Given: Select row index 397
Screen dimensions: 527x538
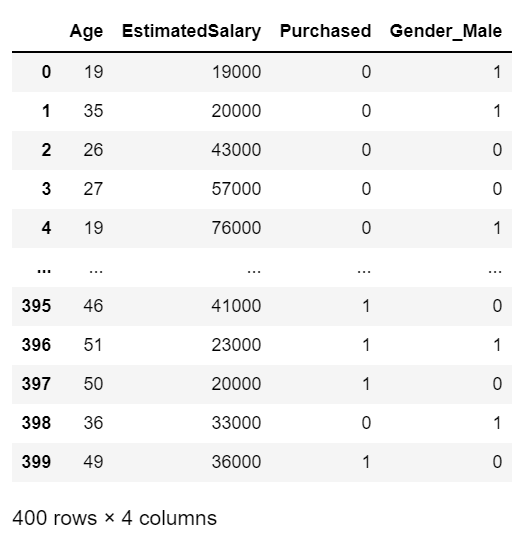Looking at the screenshot, I should click(x=36, y=384).
